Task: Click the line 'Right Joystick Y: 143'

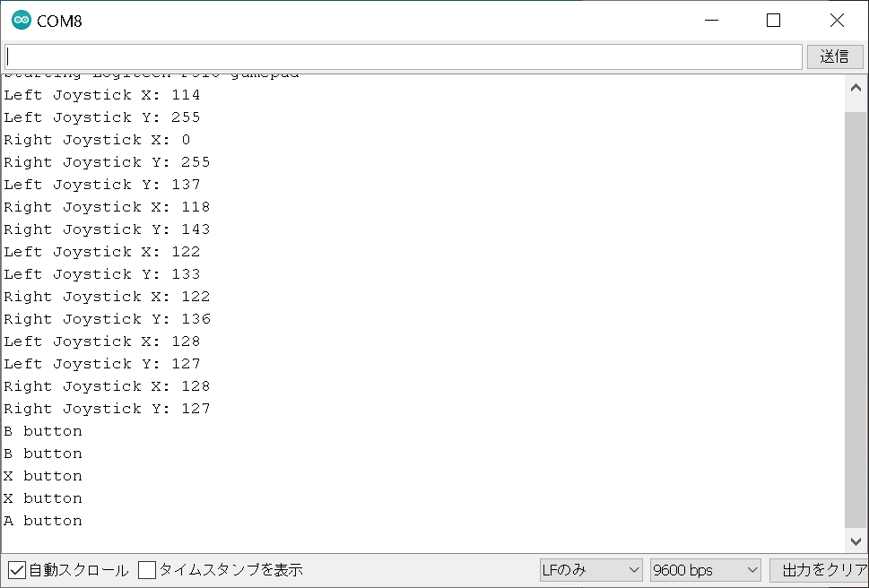Action: (x=107, y=229)
